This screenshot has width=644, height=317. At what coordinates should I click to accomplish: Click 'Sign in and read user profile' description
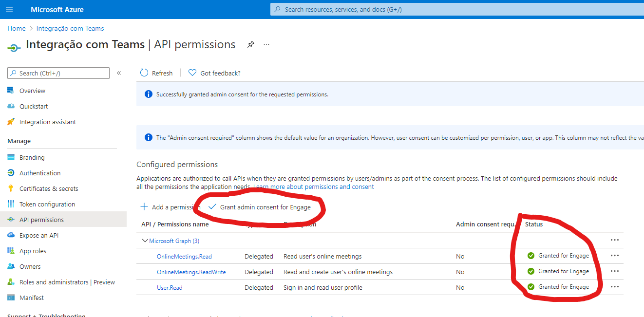coord(323,287)
